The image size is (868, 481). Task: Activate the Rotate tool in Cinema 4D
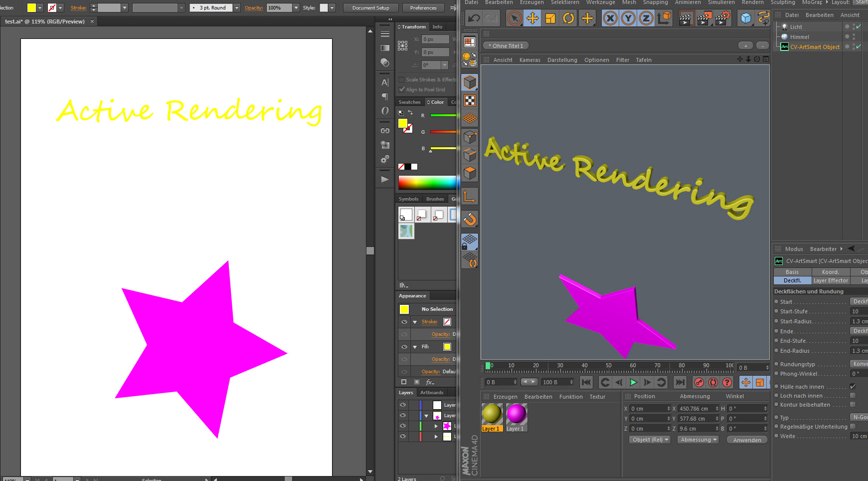click(x=568, y=18)
